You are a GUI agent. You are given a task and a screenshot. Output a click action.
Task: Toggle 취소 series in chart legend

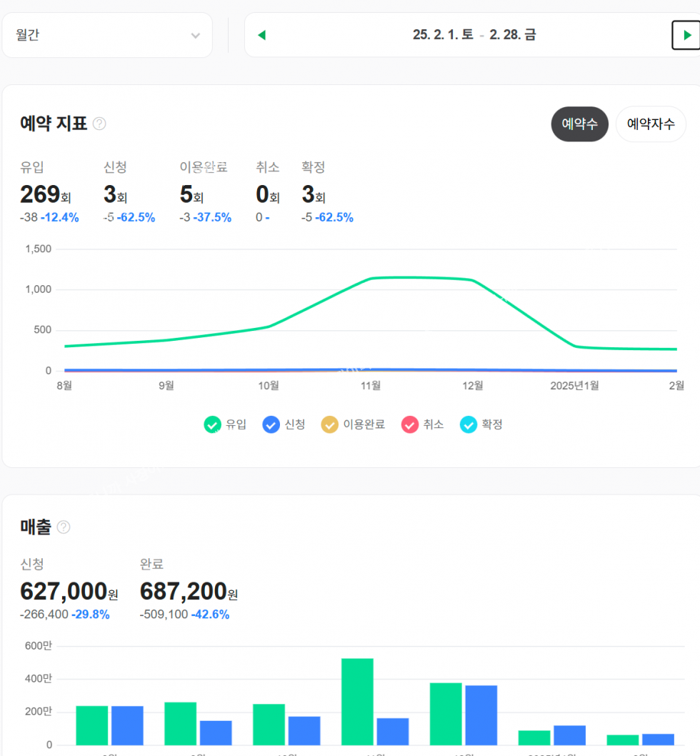coord(422,424)
